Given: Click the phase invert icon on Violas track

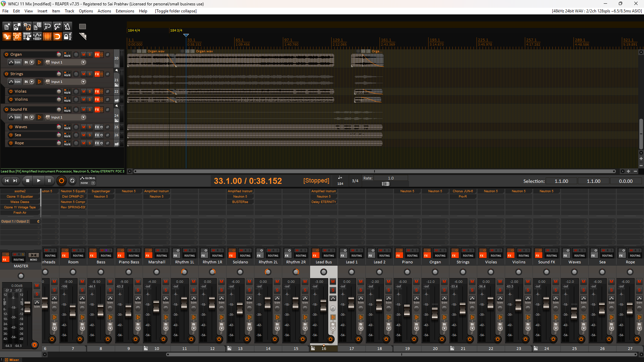Looking at the screenshot, I should click(108, 91).
